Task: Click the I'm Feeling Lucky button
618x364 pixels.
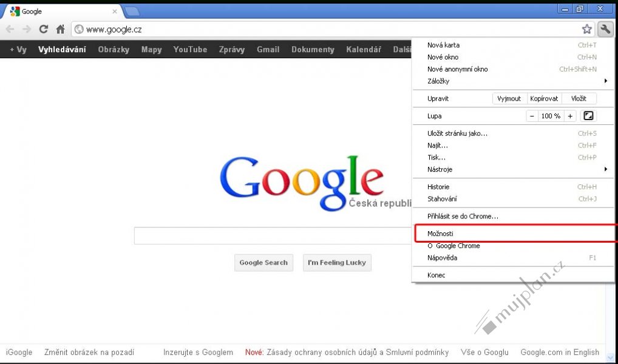Action: pyautogui.click(x=337, y=263)
